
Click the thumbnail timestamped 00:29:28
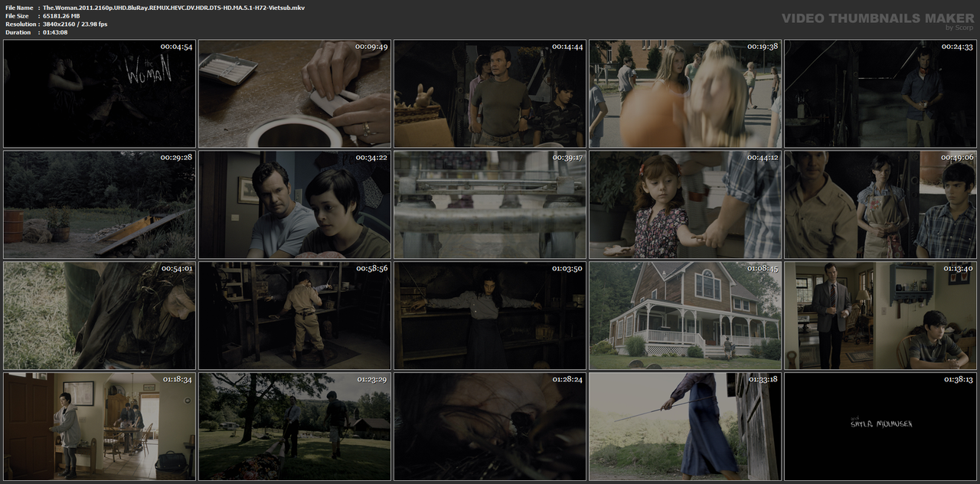100,204
